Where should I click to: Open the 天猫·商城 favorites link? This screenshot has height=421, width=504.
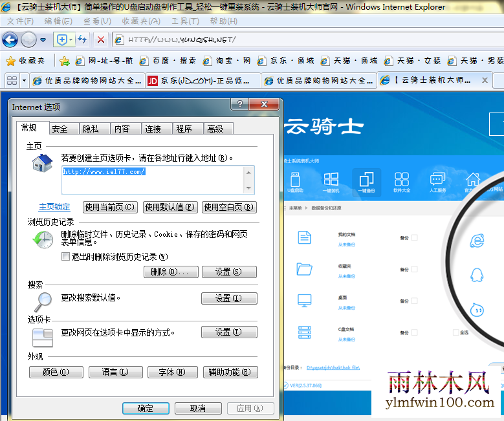[349, 61]
